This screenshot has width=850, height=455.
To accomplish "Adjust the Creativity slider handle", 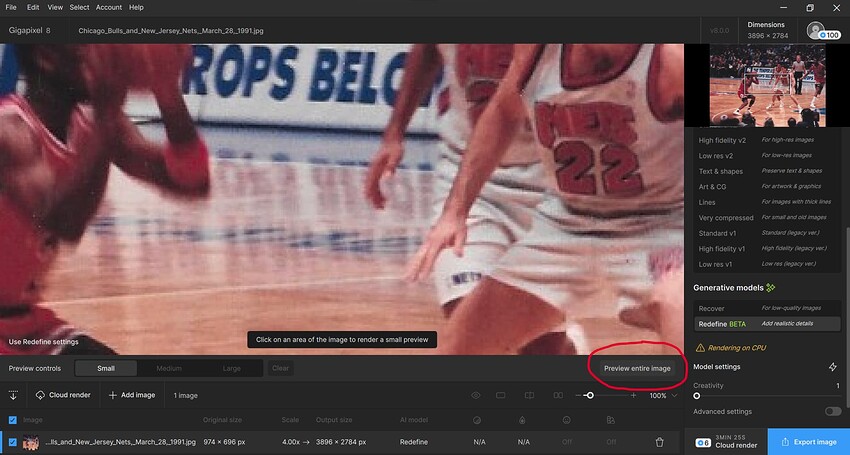I will coord(697,396).
